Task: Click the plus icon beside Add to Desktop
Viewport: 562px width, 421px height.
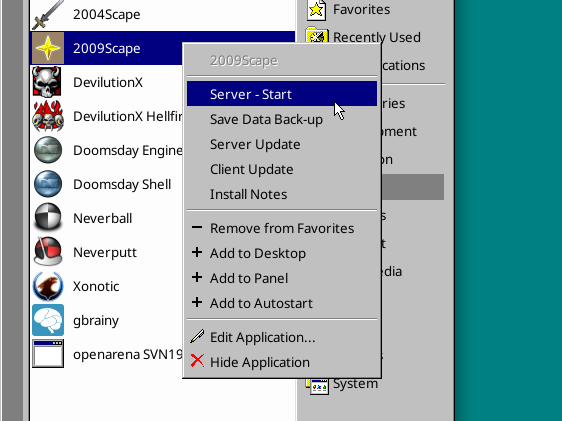Action: [x=197, y=252]
